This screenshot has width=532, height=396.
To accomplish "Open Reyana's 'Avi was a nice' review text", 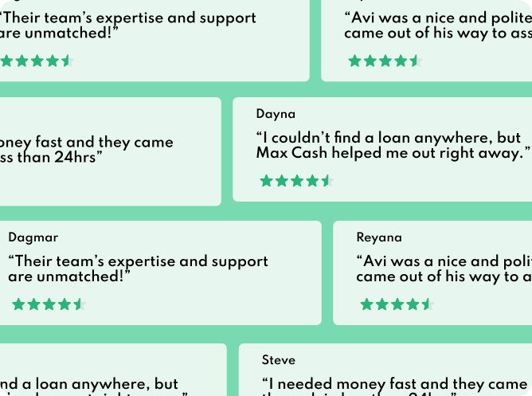I will pyautogui.click(x=444, y=269).
